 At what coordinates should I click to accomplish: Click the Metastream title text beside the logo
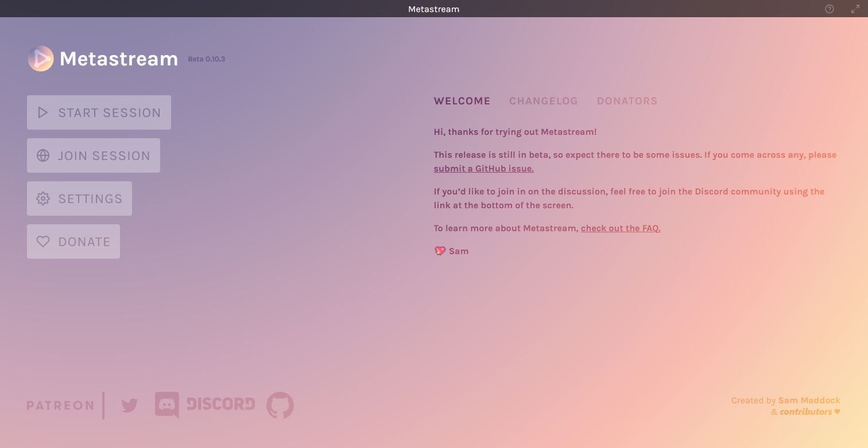coord(119,59)
